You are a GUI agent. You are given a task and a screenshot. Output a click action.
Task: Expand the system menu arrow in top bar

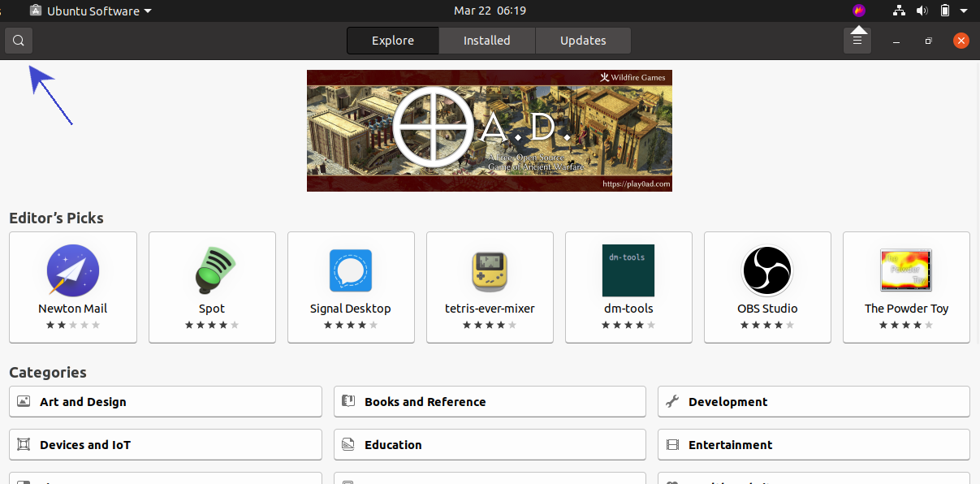965,11
